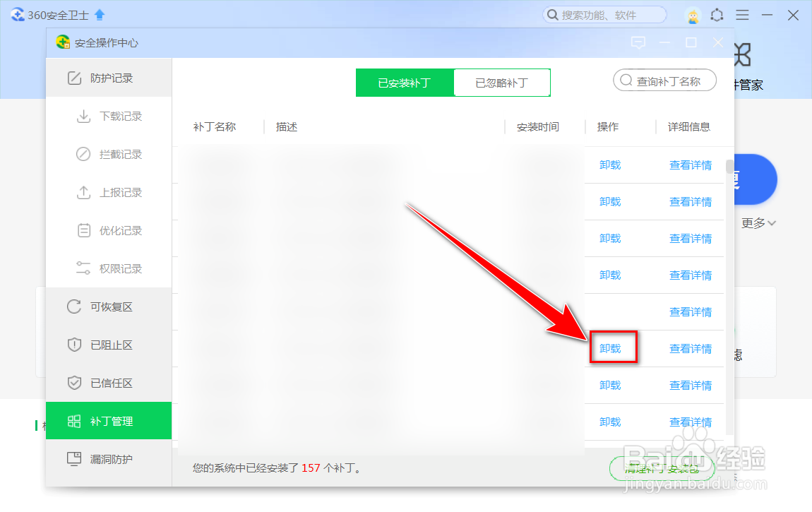Viewport: 812px width, 512px height.
Task: Switch to the 已忽略补丁 ignored patches tab
Action: coord(501,82)
